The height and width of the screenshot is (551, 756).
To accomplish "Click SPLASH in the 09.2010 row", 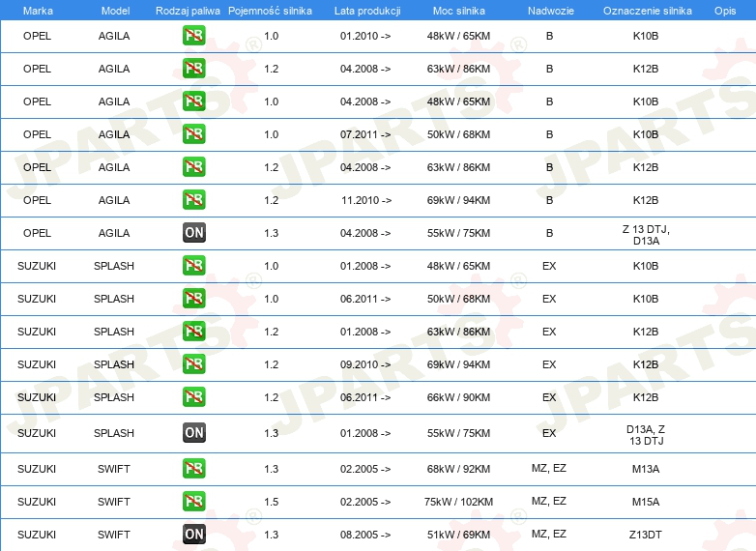I will click(x=114, y=364).
